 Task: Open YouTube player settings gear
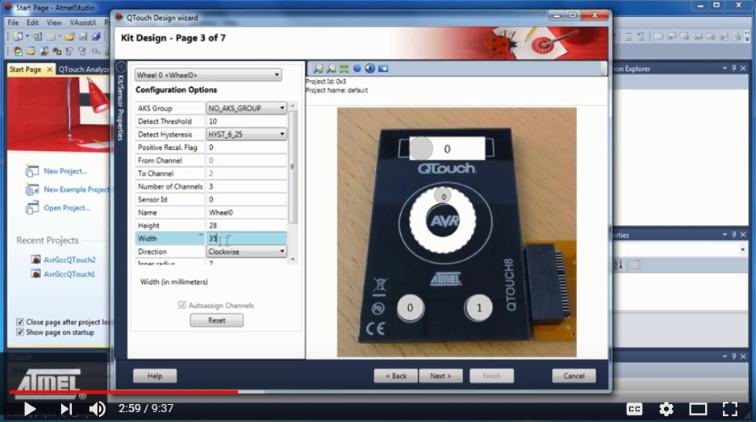click(x=665, y=408)
